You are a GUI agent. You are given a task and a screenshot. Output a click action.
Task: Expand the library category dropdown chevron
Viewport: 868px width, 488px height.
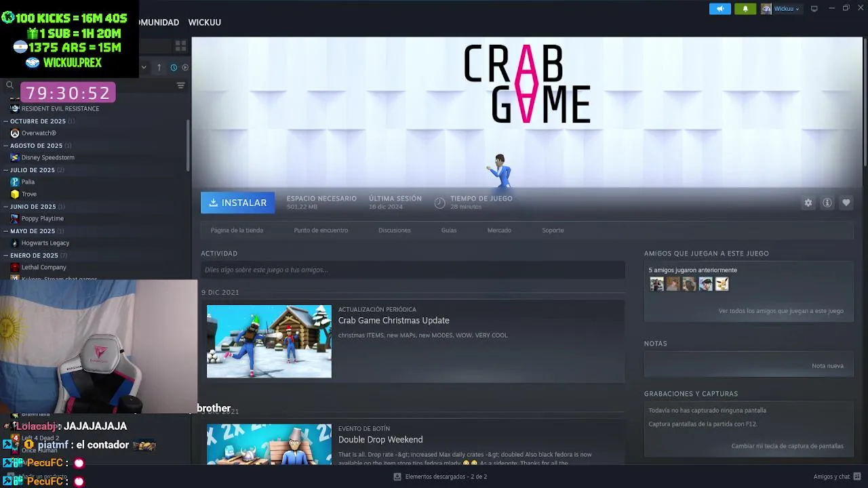click(144, 67)
